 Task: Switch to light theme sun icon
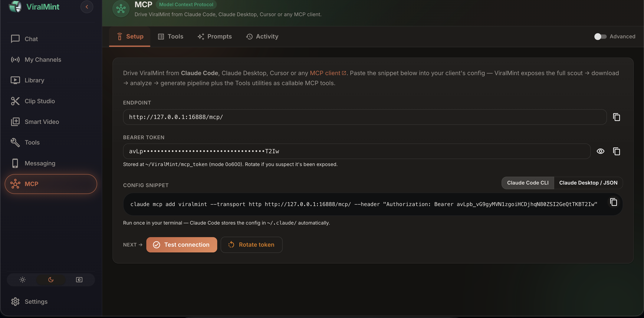tap(23, 280)
